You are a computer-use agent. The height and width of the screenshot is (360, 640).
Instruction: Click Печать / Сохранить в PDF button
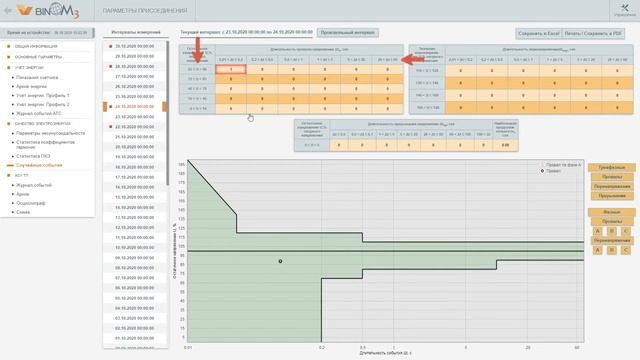point(593,33)
